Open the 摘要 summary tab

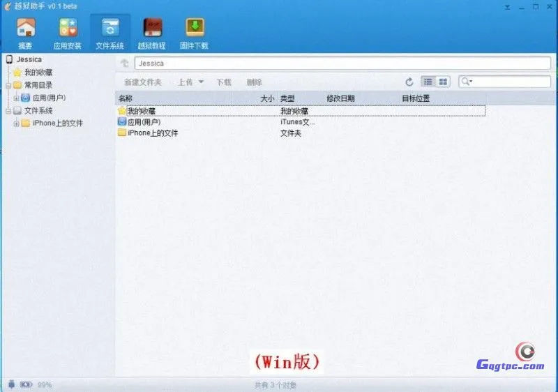click(26, 33)
